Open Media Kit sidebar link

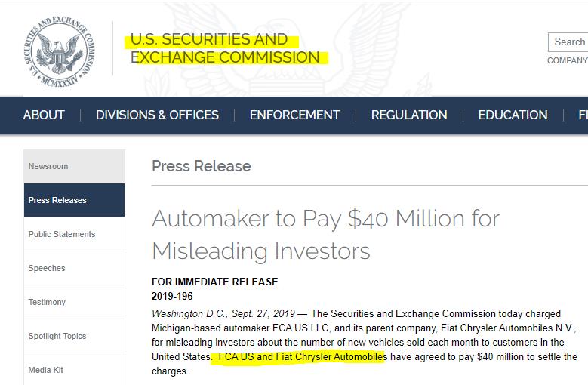[x=74, y=370]
